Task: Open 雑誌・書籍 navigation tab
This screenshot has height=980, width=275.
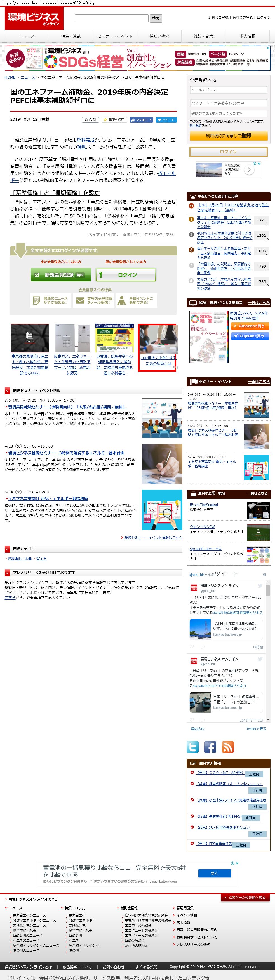Action: 203,37
